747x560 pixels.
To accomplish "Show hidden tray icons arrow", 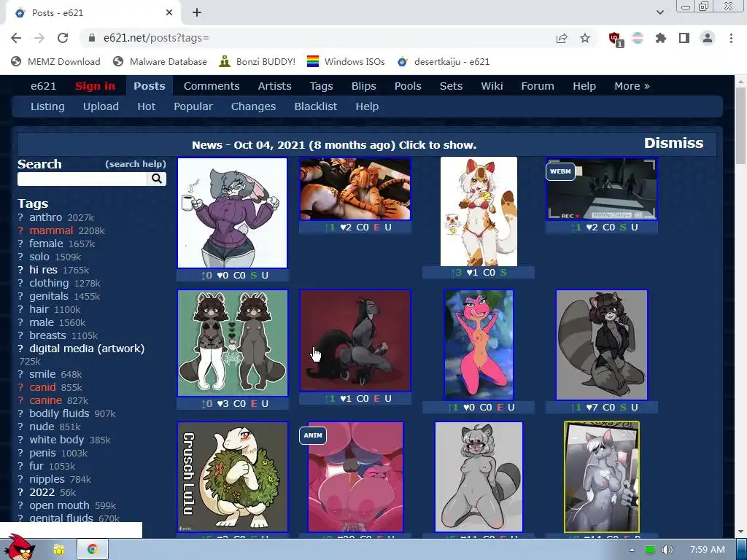I will click(632, 550).
